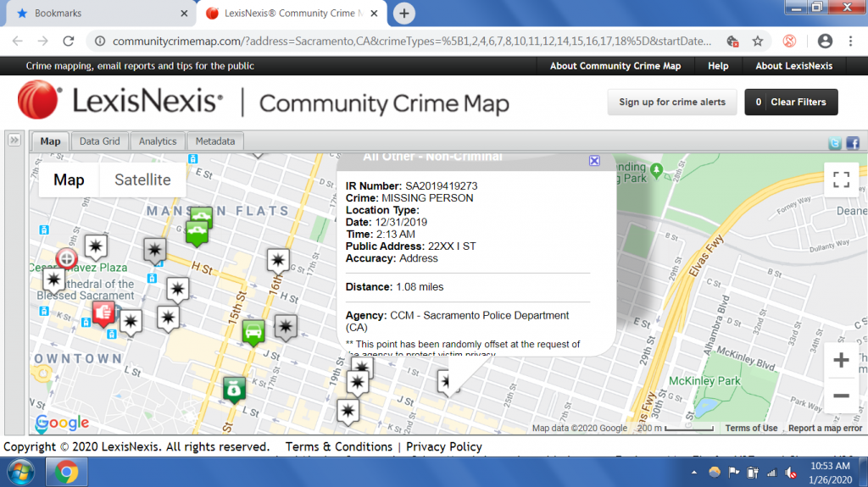This screenshot has height=487, width=868.
Task: Click the Chrome icon in Windows taskbar
Action: [x=67, y=471]
